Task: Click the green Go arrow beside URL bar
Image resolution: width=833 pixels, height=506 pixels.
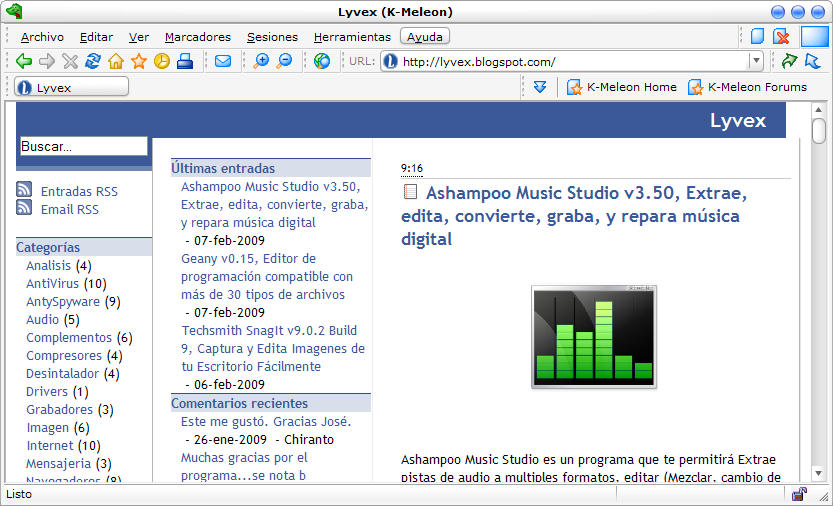Action: [x=789, y=61]
